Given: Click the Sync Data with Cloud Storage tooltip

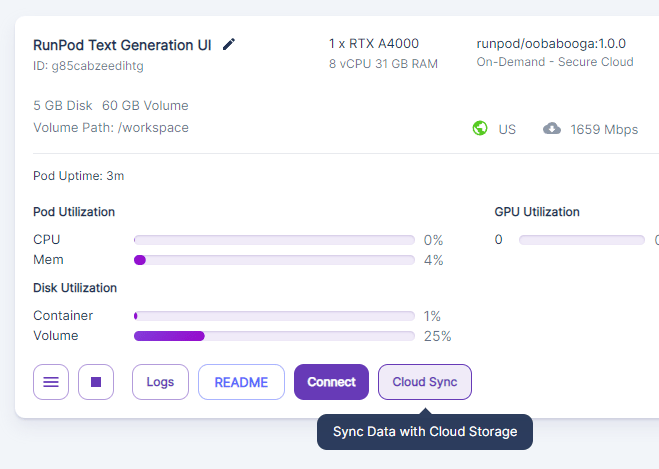Looking at the screenshot, I should 425,432.
